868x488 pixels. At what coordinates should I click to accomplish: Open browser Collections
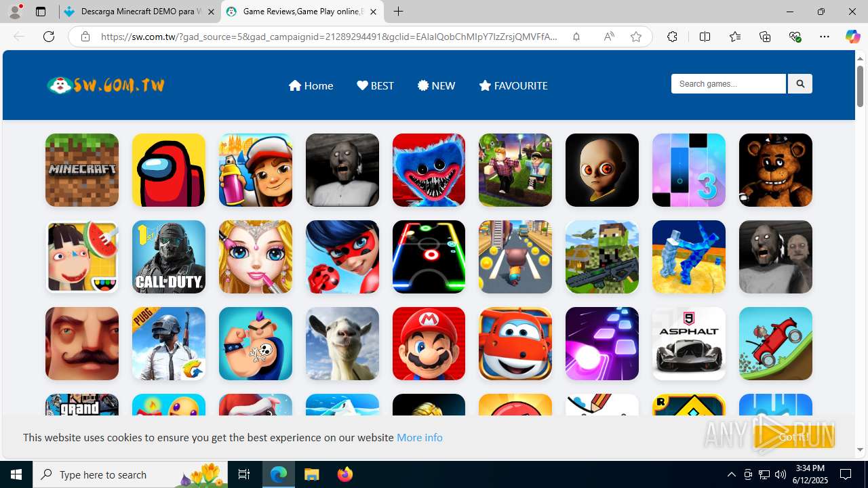pyautogui.click(x=765, y=37)
